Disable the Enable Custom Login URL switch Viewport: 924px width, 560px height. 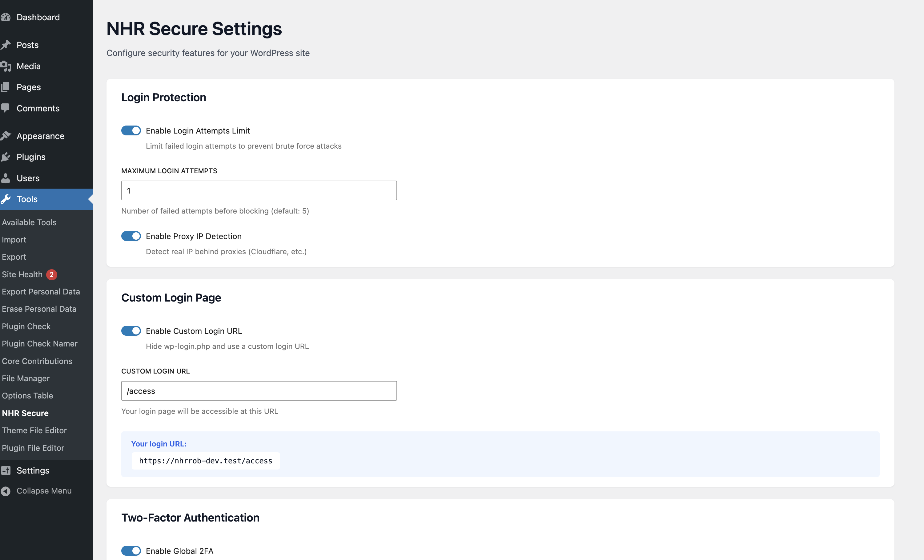tap(131, 330)
